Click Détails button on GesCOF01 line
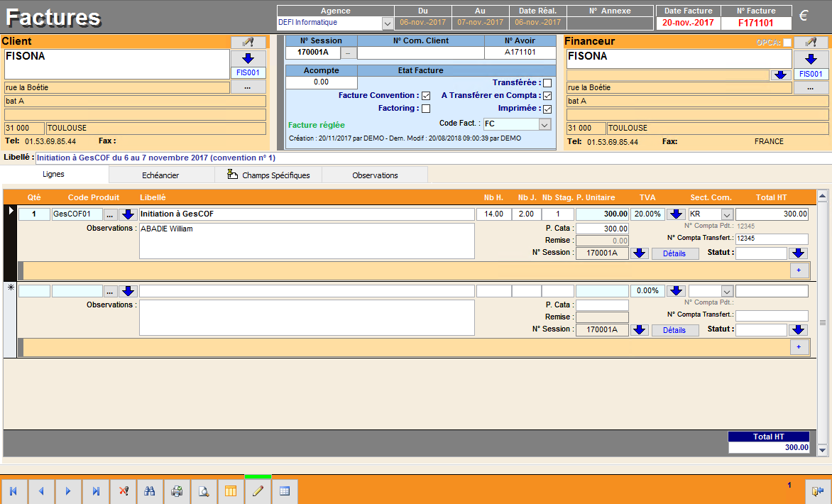 click(674, 253)
